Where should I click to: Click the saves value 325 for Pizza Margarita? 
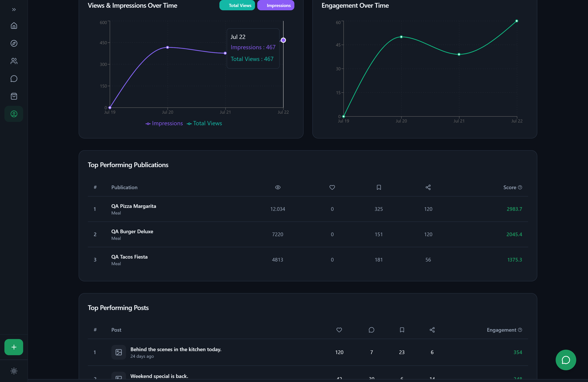379,209
